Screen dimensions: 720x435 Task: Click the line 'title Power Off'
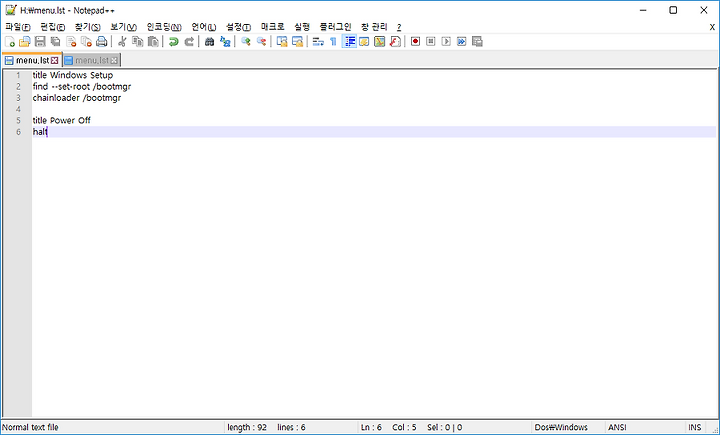[62, 120]
